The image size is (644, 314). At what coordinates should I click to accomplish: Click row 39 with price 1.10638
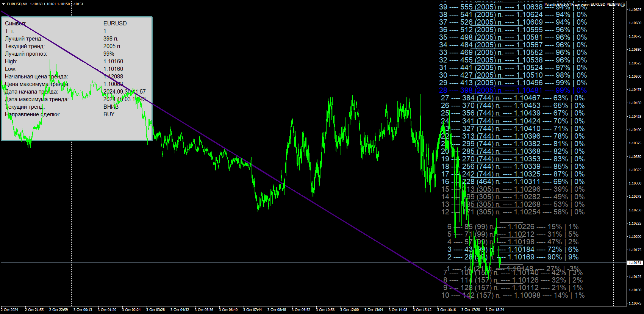pos(513,7)
